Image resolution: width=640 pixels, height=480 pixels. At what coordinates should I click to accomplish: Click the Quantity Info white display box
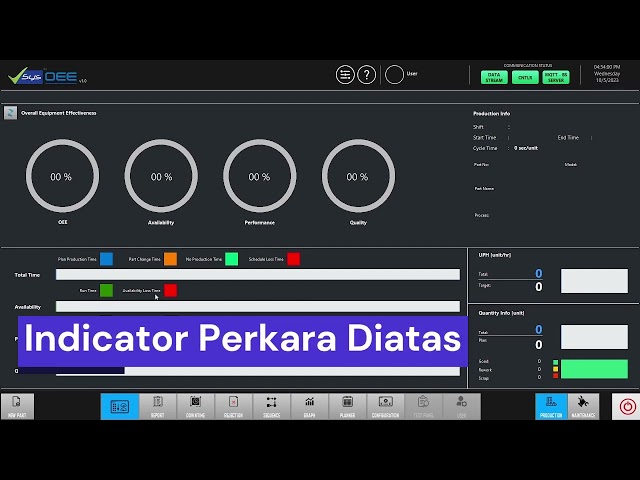594,337
